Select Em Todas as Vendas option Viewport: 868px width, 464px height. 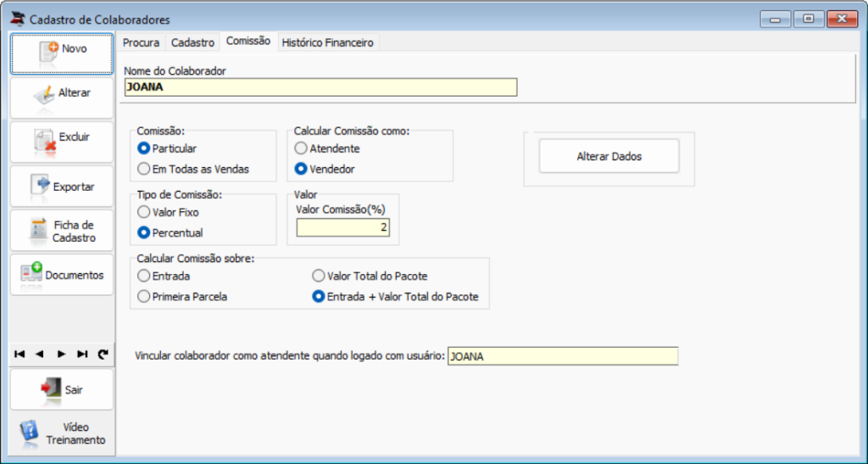pyautogui.click(x=193, y=169)
